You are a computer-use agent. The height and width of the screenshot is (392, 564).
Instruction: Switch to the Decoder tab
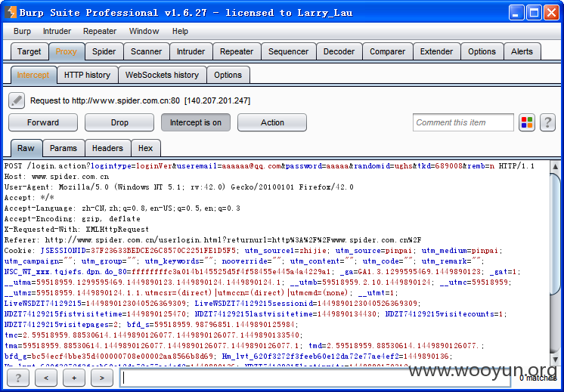point(339,51)
